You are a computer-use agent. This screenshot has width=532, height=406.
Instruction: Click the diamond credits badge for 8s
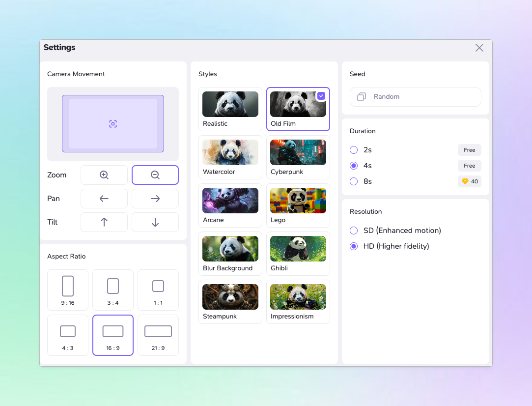tap(470, 181)
